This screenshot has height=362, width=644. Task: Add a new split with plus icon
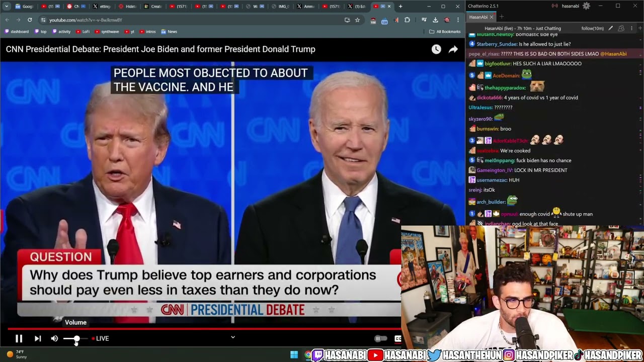[x=639, y=28]
